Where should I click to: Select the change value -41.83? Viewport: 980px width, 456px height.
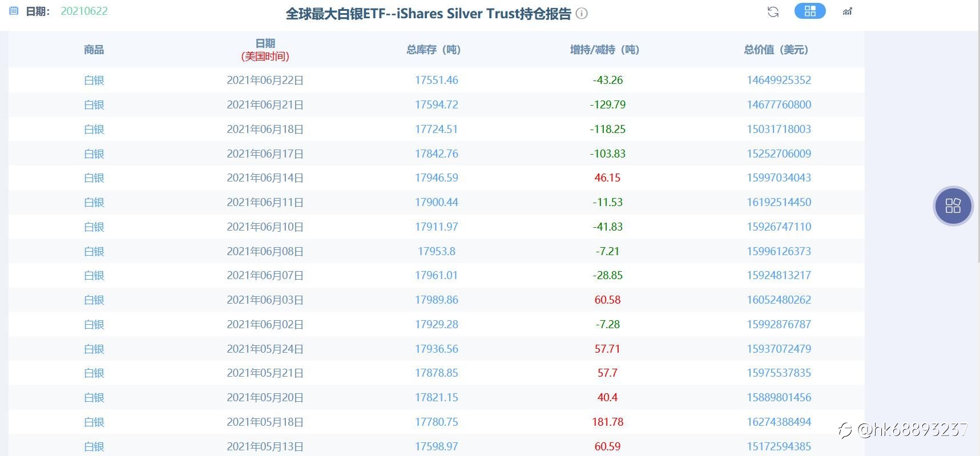(x=608, y=227)
